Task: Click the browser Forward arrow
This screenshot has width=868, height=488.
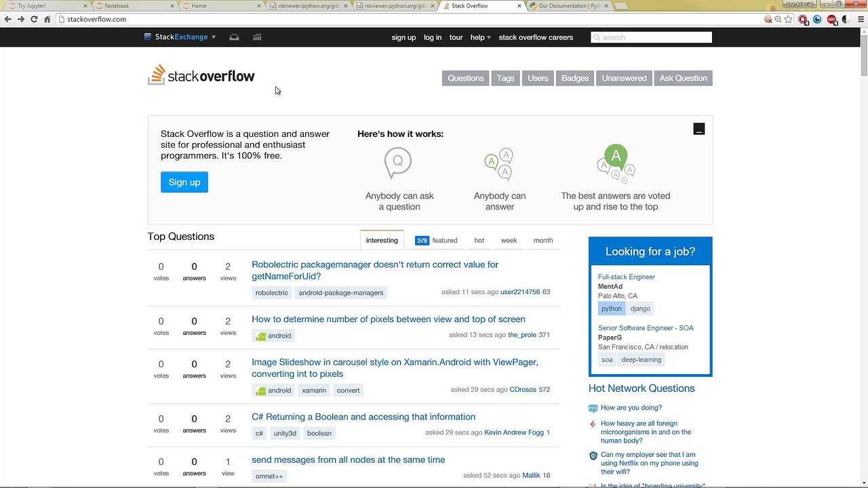Action: pos(21,19)
